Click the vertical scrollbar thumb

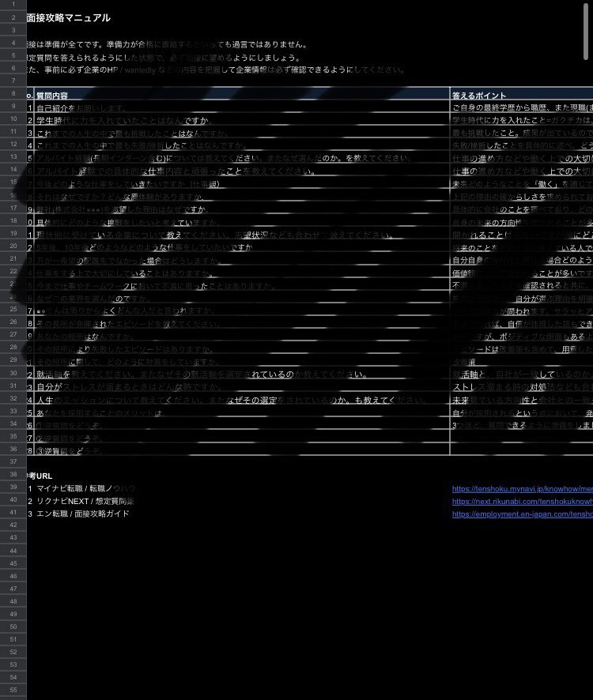tap(585, 32)
